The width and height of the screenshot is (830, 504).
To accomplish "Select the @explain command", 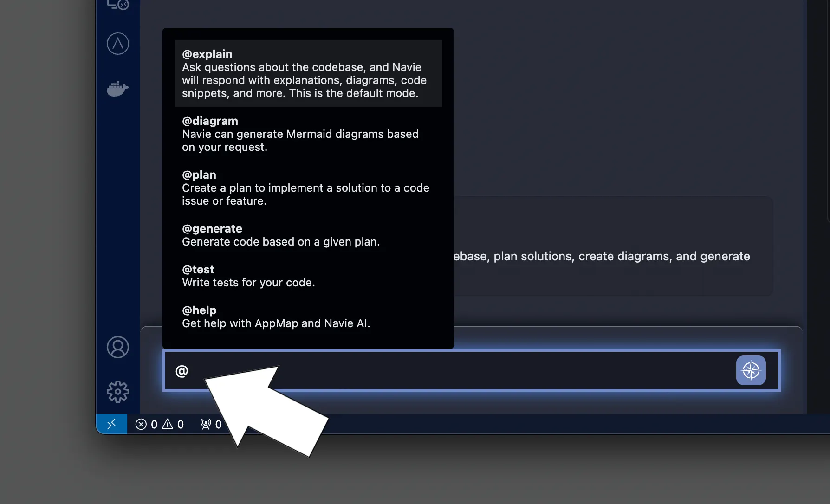I will (x=308, y=73).
